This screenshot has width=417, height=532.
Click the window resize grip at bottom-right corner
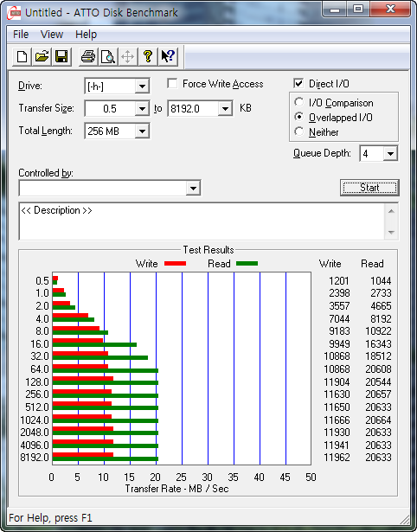pyautogui.click(x=404, y=519)
